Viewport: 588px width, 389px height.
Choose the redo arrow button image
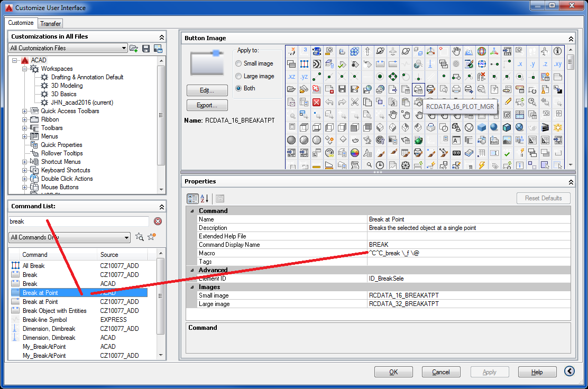coord(342,102)
